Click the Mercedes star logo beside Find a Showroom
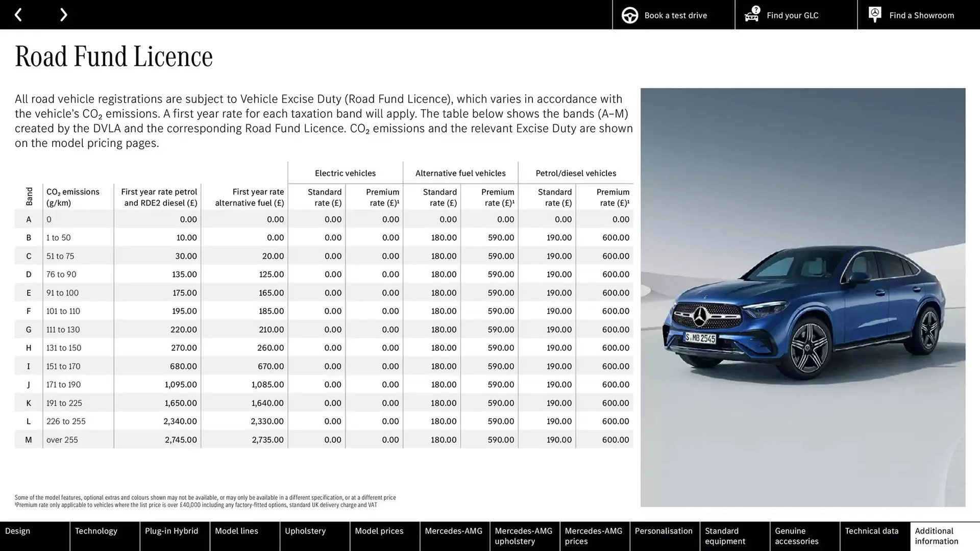980x551 pixels. (875, 14)
